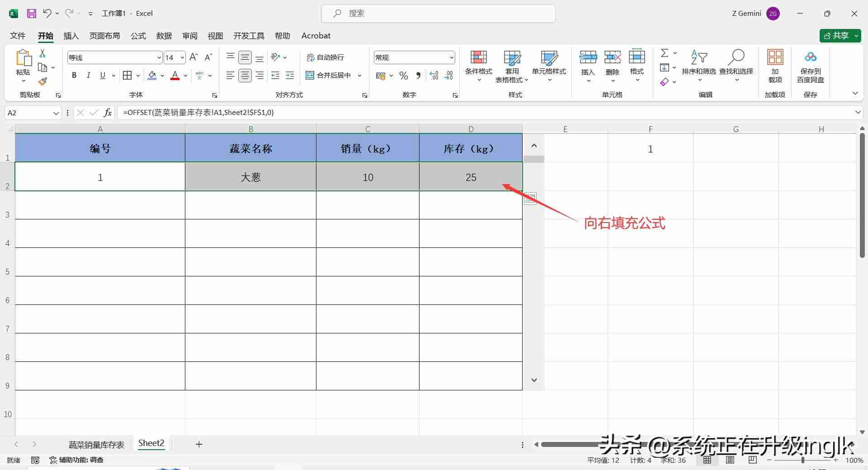Image resolution: width=868 pixels, height=470 pixels.
Task: Open the font name dropdown (等线)
Action: (x=159, y=57)
